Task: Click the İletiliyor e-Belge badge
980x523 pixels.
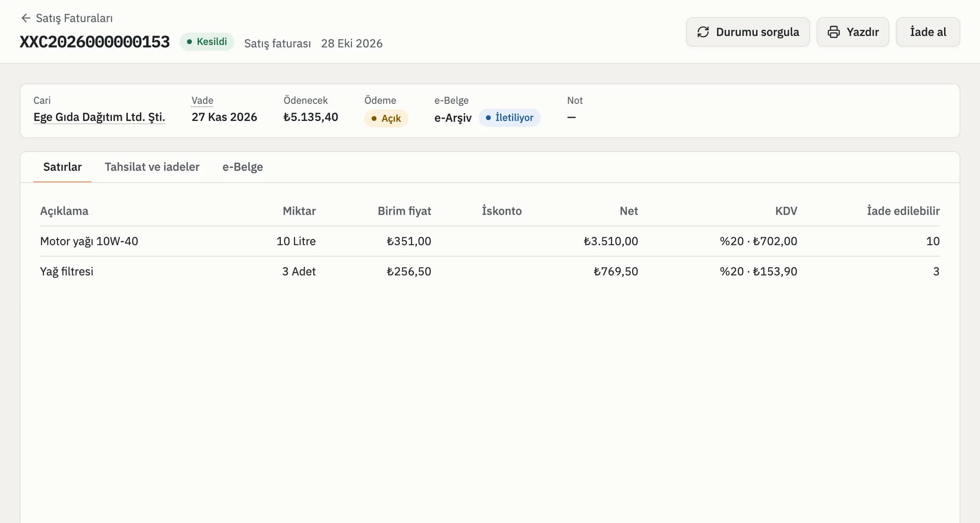Action: point(509,118)
